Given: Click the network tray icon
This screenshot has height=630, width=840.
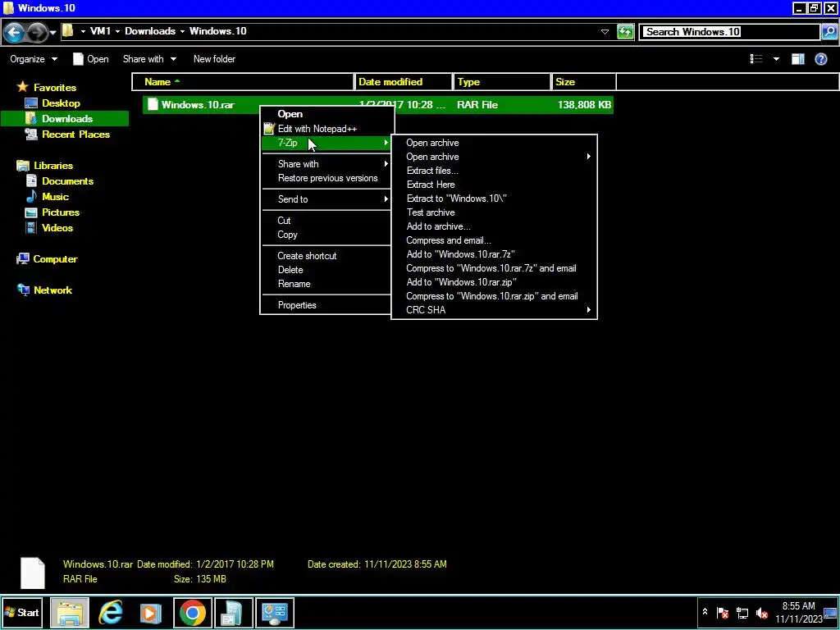Looking at the screenshot, I should click(742, 613).
